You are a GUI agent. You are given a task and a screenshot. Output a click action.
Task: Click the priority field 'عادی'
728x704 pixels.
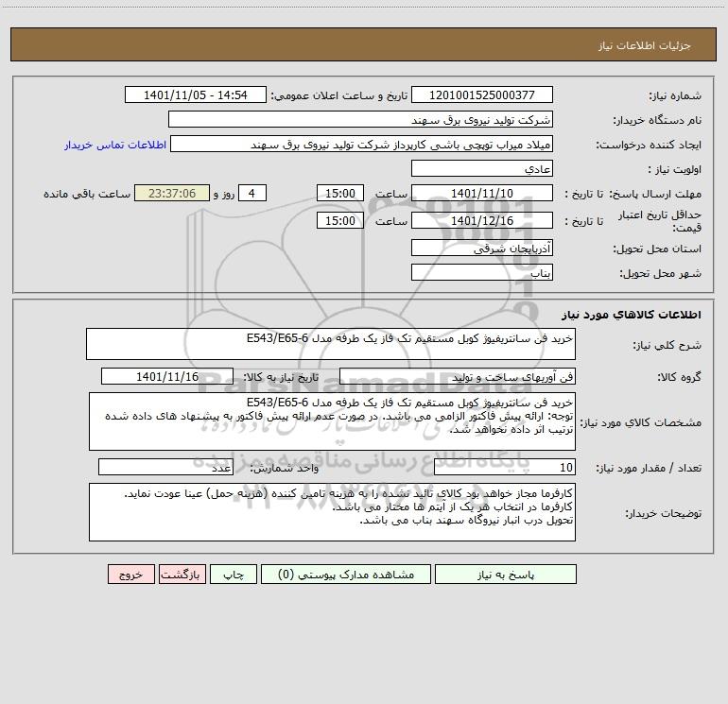(x=482, y=168)
